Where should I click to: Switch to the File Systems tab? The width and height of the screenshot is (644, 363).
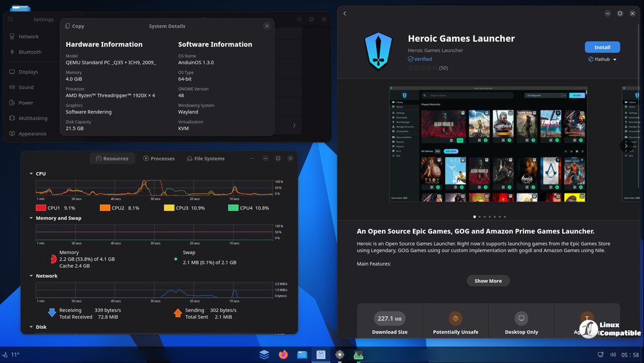205,159
